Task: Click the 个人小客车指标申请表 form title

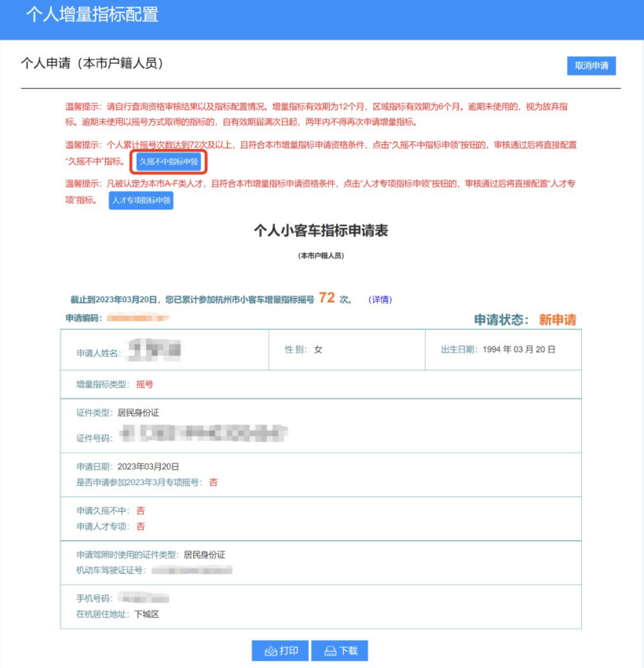Action: [320, 231]
